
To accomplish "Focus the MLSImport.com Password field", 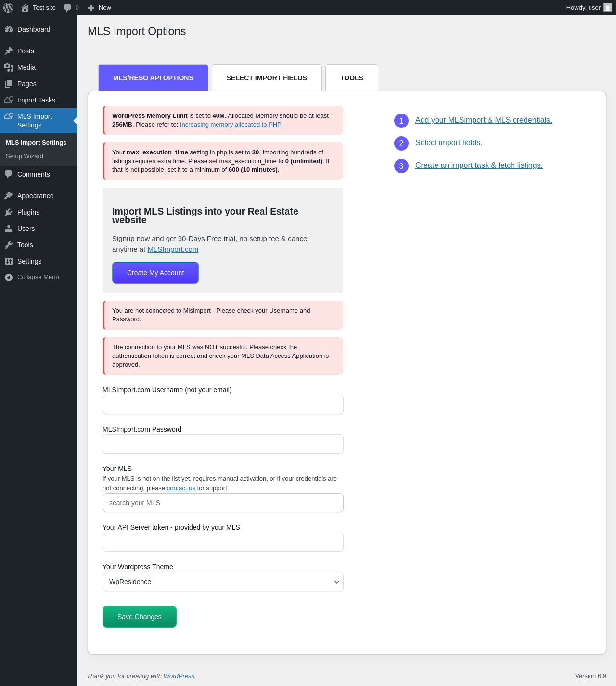I will tap(223, 444).
